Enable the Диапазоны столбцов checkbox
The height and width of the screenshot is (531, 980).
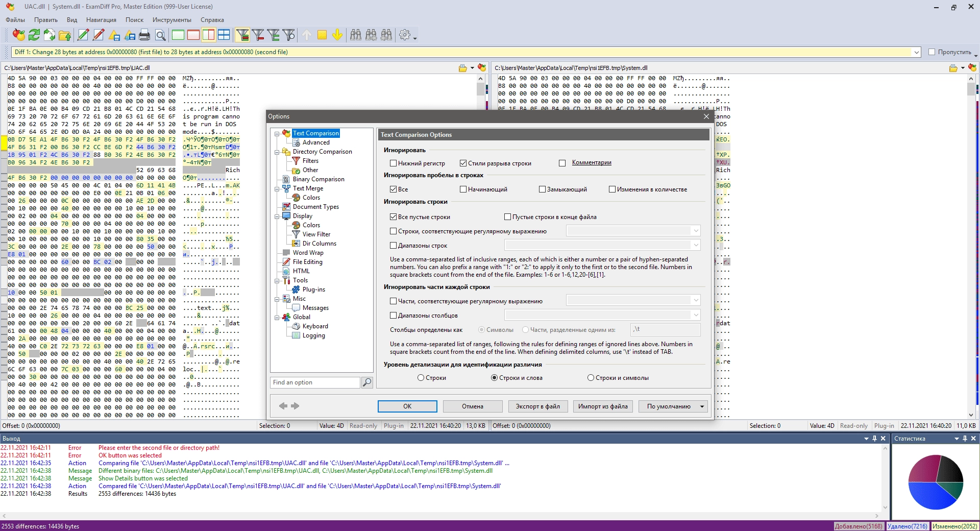[x=393, y=316]
